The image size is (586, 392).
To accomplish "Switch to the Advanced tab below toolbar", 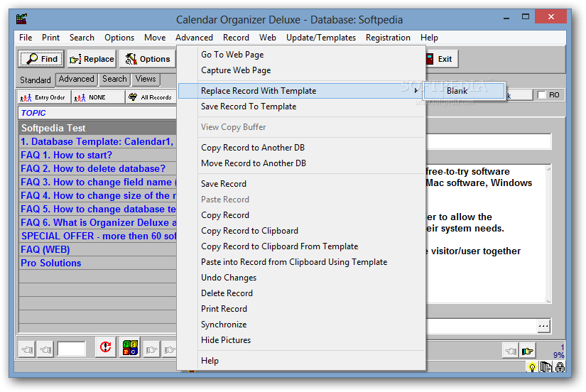I will [76, 80].
